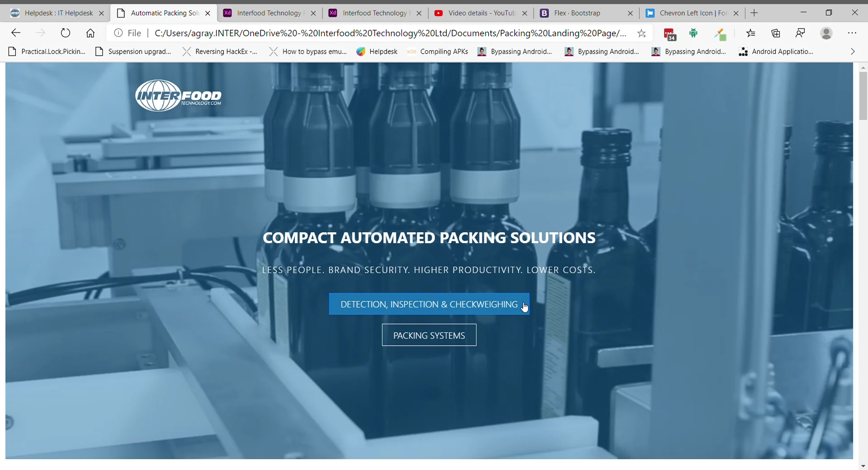Open the Helpdesk bookmark
The height and width of the screenshot is (470, 868).
377,52
